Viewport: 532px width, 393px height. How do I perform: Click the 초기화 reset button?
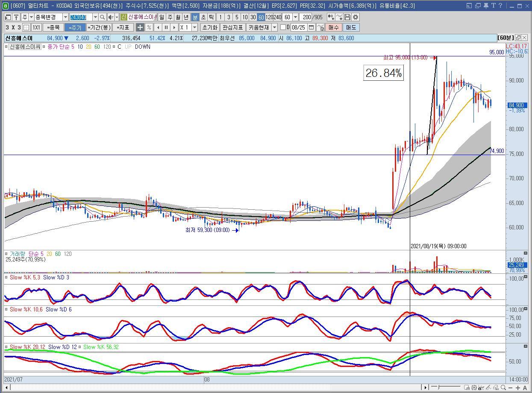pyautogui.click(x=209, y=27)
